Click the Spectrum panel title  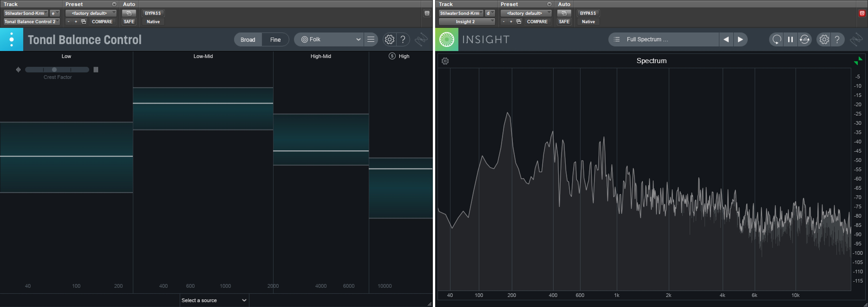[651, 61]
